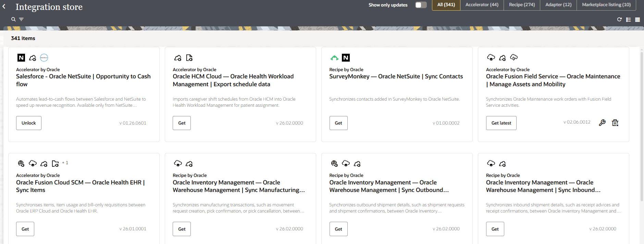
Task: Select the Adapter (12) tab
Action: (558, 5)
